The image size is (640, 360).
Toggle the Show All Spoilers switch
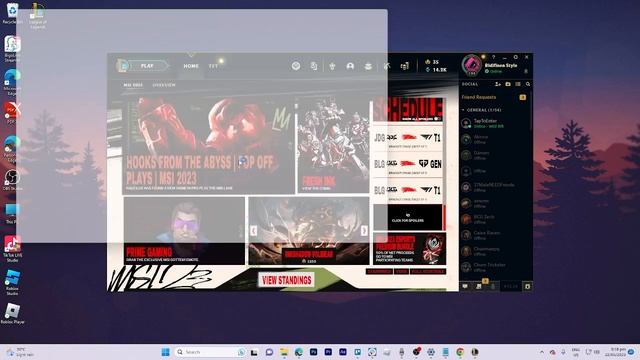click(437, 119)
